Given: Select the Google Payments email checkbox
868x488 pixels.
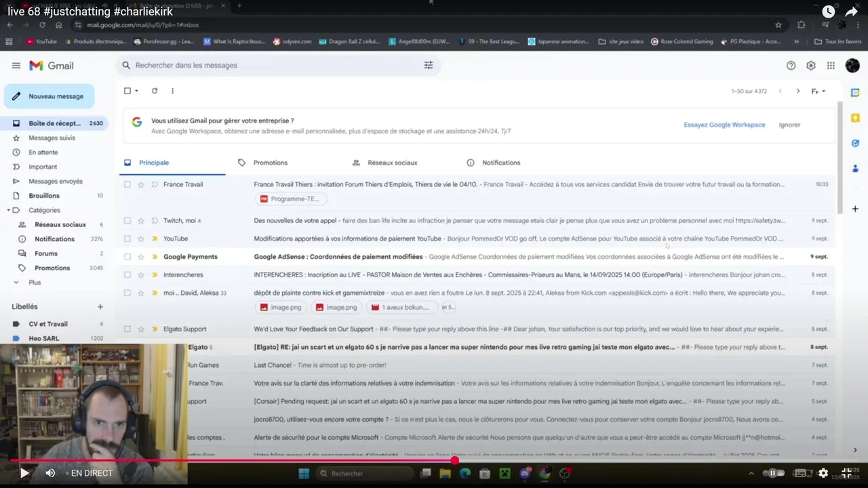Looking at the screenshot, I should coord(127,257).
